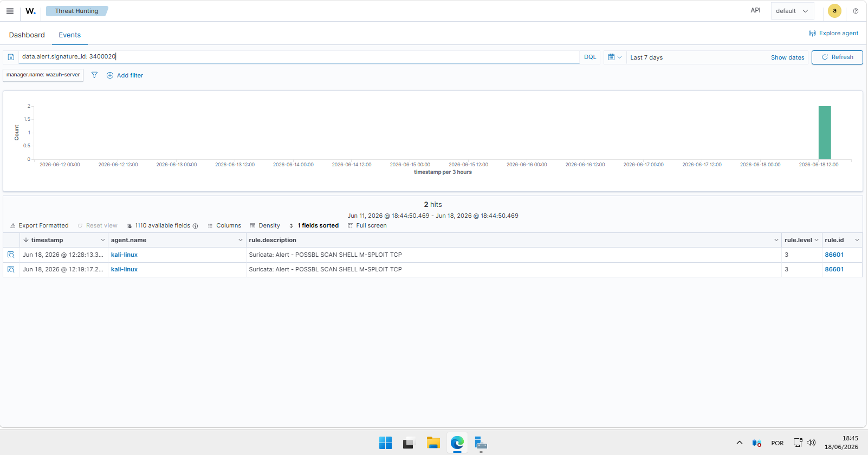Open the 1 fields sorted menu
Image resolution: width=868 pixels, height=455 pixels.
click(314, 225)
